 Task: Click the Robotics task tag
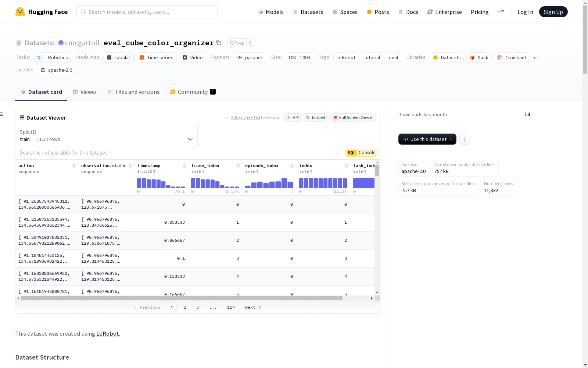(x=52, y=57)
